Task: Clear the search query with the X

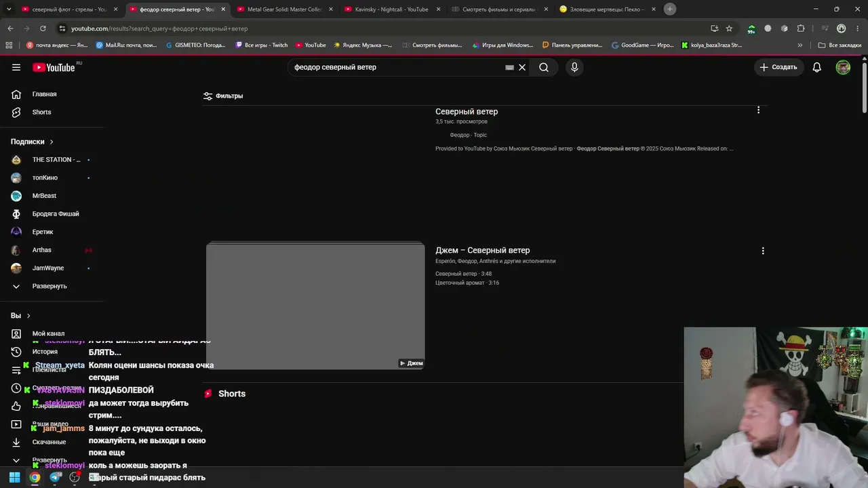Action: [x=522, y=67]
